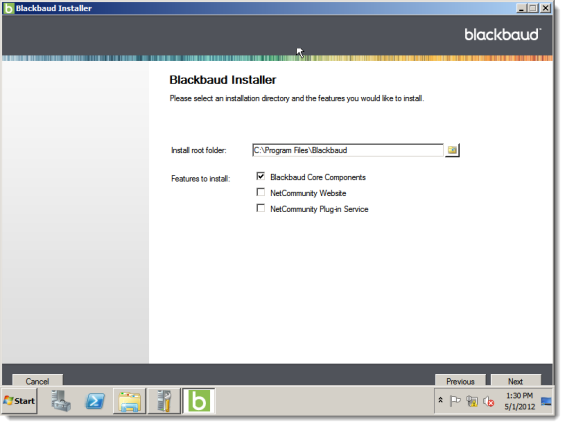This screenshot has width=565, height=426.
Task: Enable the NetCommunity Website checkbox
Action: 261,192
